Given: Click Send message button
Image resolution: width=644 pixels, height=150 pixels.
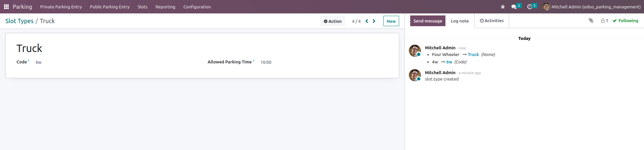Looking at the screenshot, I should pos(428,21).
